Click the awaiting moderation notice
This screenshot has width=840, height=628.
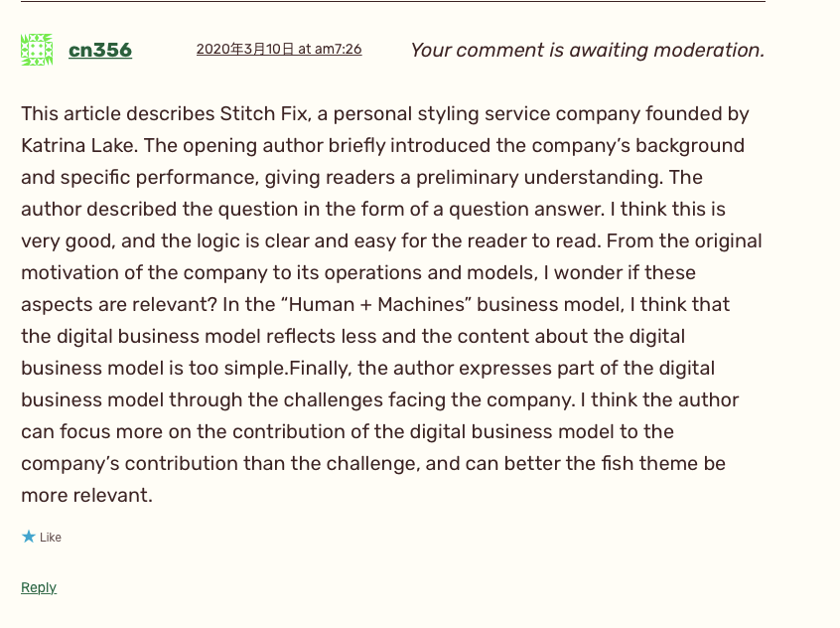coord(587,50)
